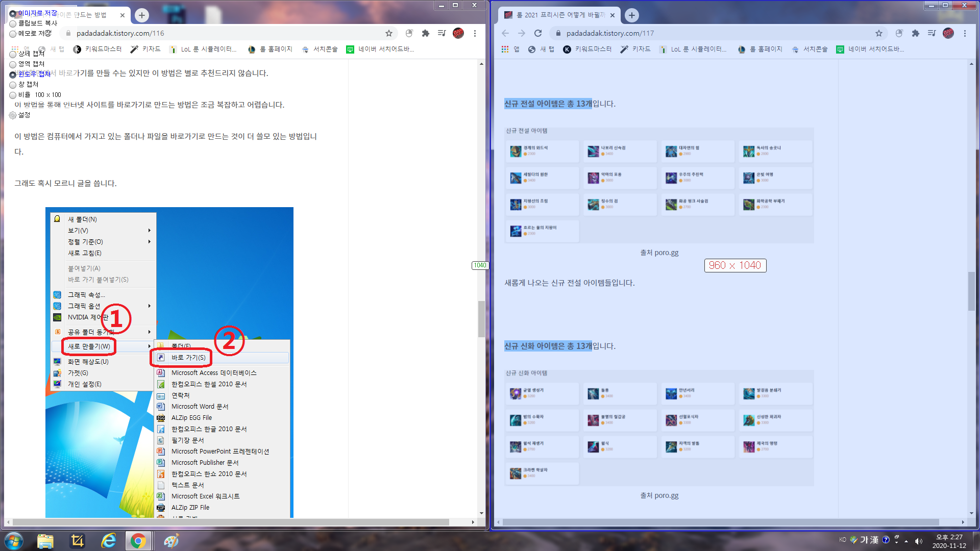
Task: Open the apps grid icon in bookmarks bar
Action: (505, 49)
